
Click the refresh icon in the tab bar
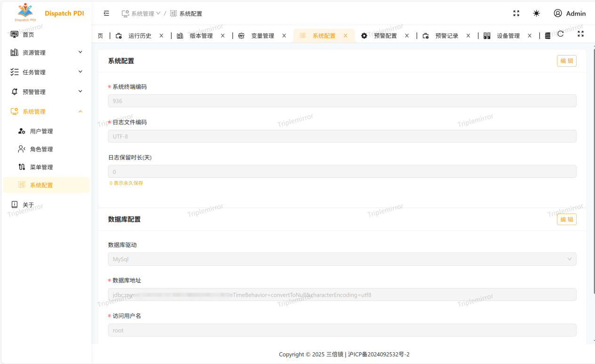pos(561,34)
